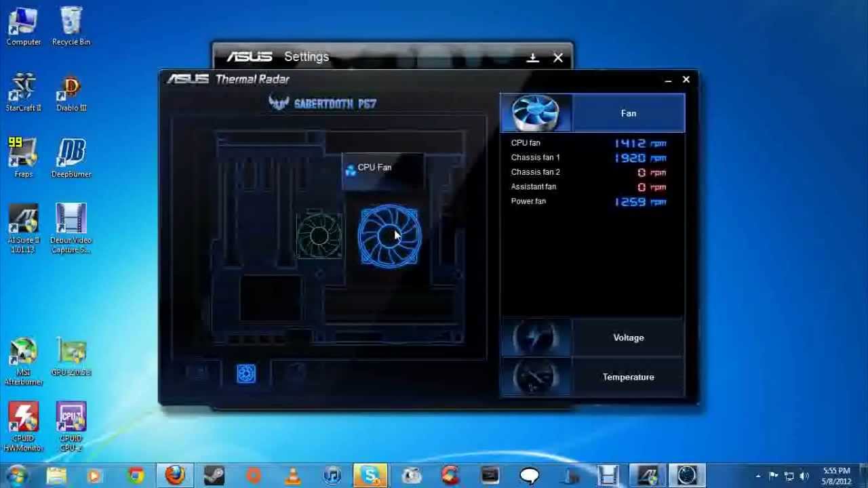Click the 1412 rpm CPU fan reading
Image resolution: width=868 pixels, height=488 pixels.
coord(640,143)
